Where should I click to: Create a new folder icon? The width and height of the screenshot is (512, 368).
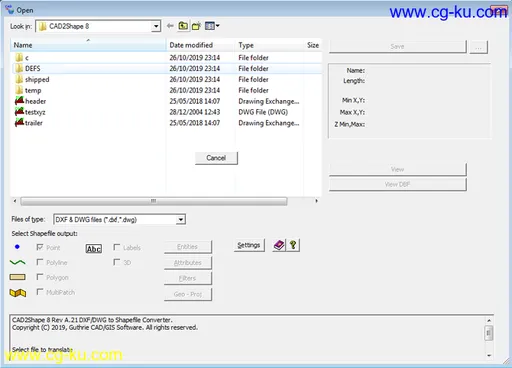tap(196, 26)
